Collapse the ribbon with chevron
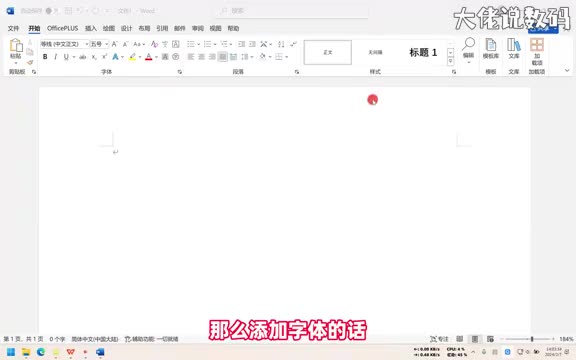Image resolution: width=576 pixels, height=360 pixels. [x=567, y=70]
